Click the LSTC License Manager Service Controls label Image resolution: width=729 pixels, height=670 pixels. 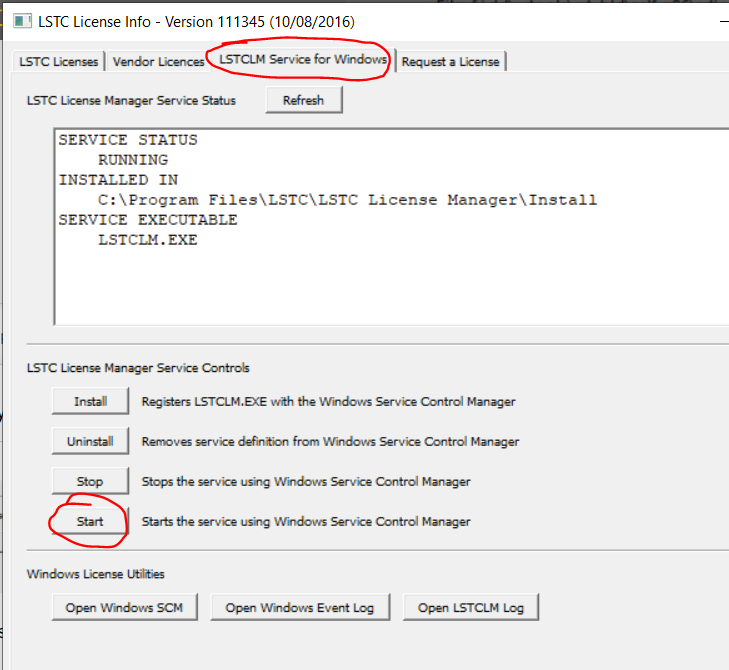(138, 368)
